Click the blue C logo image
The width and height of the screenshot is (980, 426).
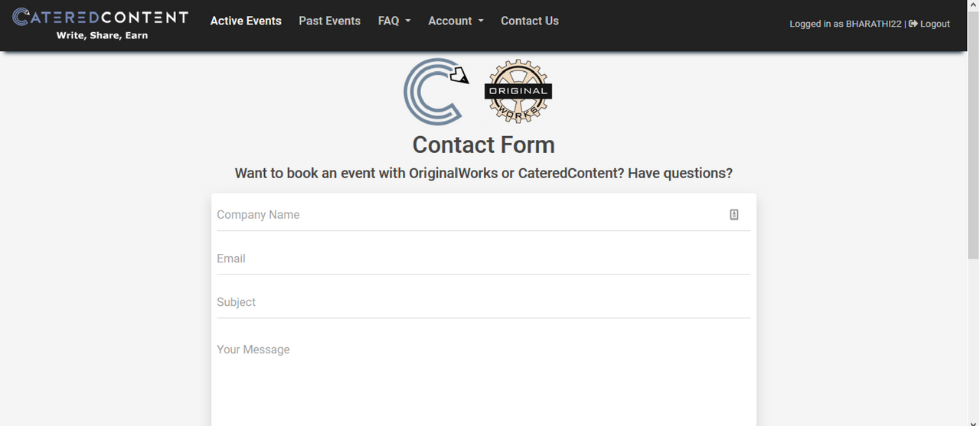436,92
